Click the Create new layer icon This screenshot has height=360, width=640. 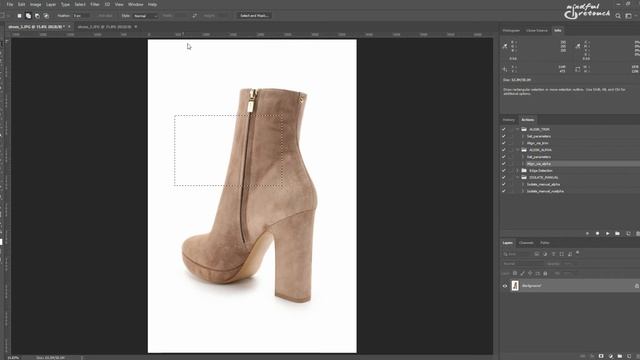(x=629, y=356)
